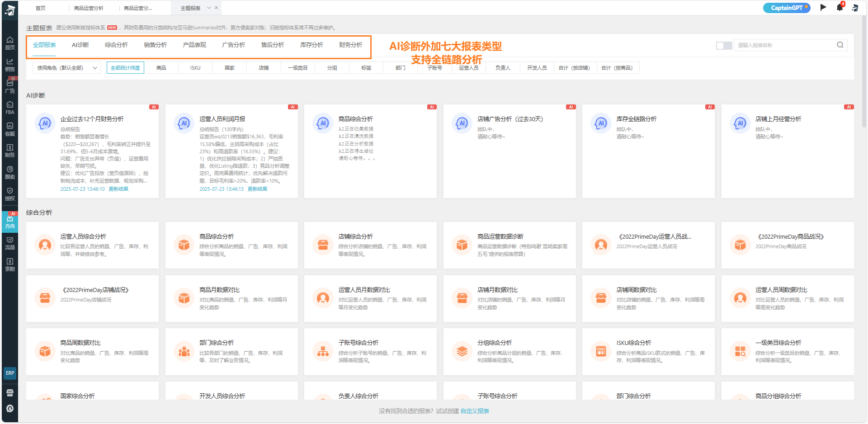Open 店铺广告分析 (过去30天) AI icon
Viewport: 868px width, 424px height.
[462, 123]
